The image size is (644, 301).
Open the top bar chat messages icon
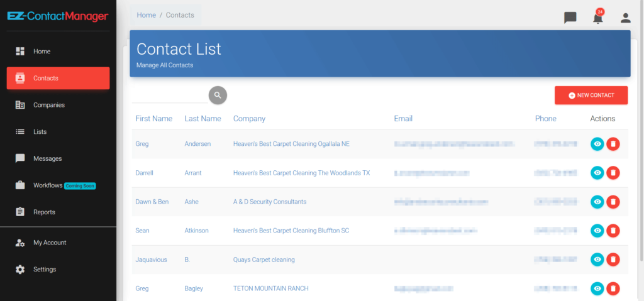[x=570, y=18]
